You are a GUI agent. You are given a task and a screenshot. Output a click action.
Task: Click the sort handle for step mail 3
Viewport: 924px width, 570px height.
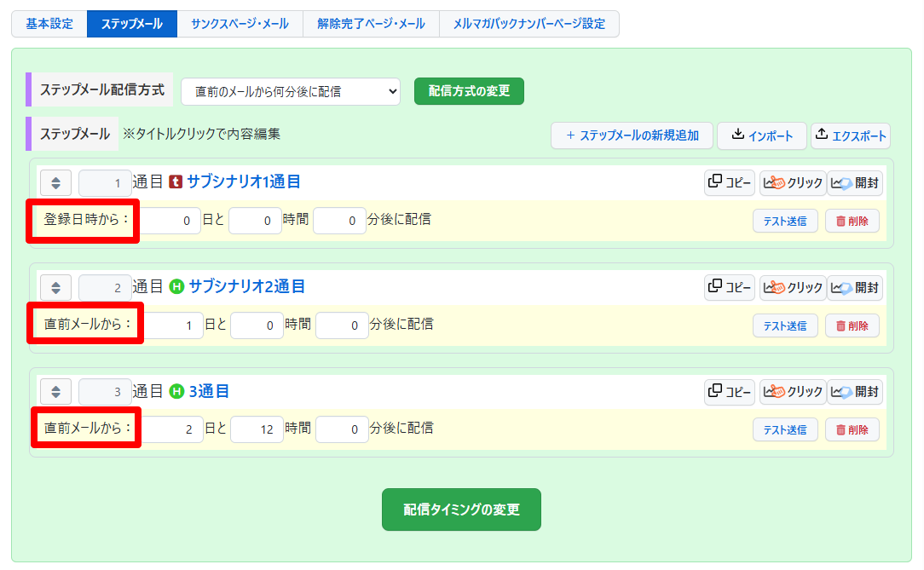[55, 392]
